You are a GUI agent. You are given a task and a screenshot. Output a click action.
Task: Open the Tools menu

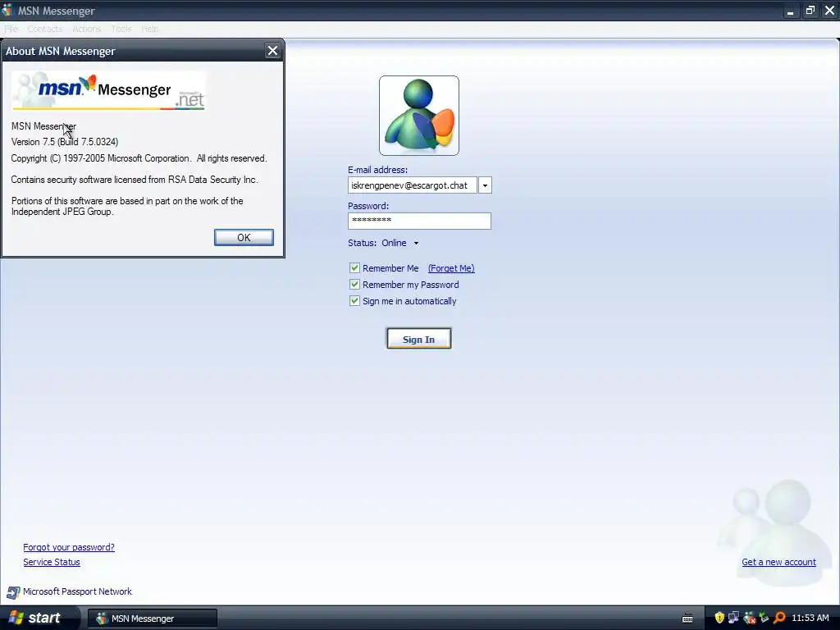click(121, 29)
